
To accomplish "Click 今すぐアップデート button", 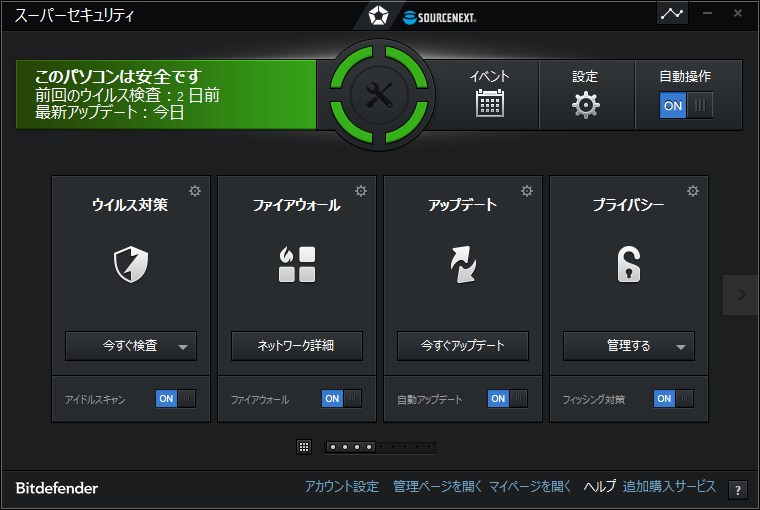I will point(463,346).
